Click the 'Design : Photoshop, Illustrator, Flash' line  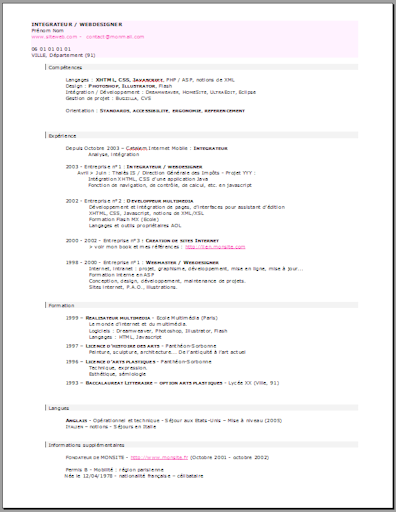coord(119,86)
